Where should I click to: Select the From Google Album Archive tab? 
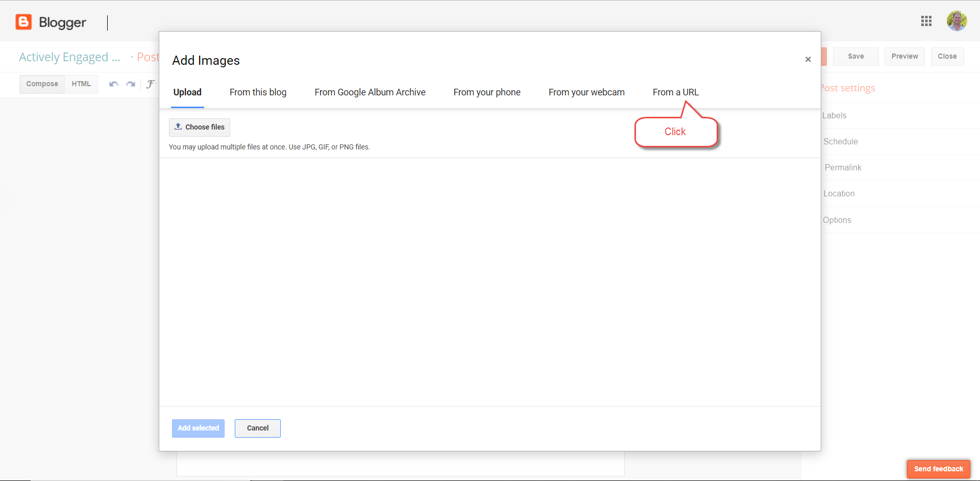click(370, 92)
